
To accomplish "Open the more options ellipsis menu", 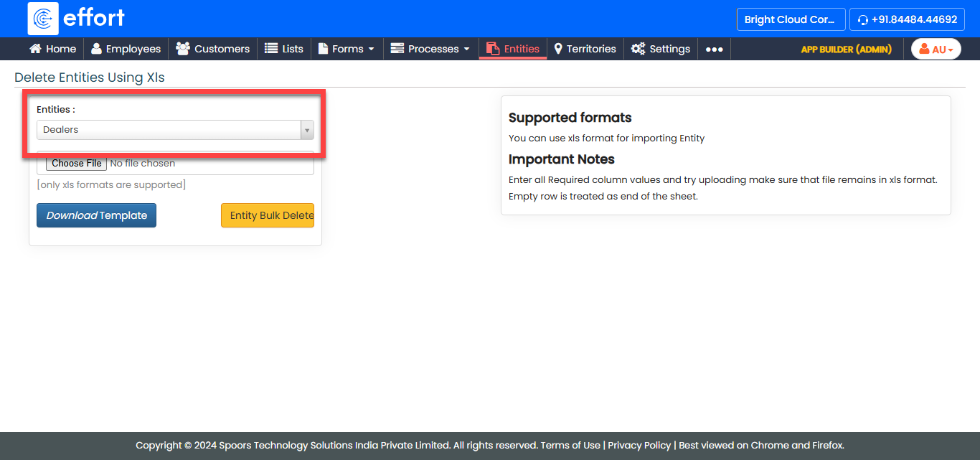I will click(714, 50).
